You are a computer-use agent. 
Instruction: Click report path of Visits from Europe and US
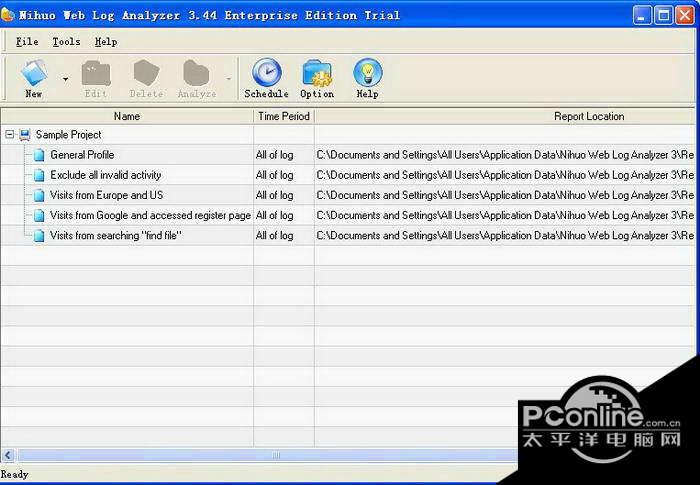tap(505, 195)
